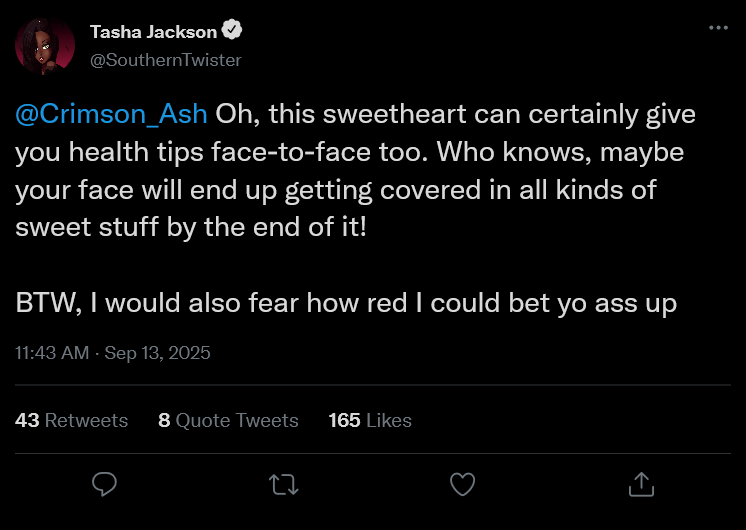Open the @Crimson_Ash mention link
This screenshot has height=530, width=746.
pos(112,114)
